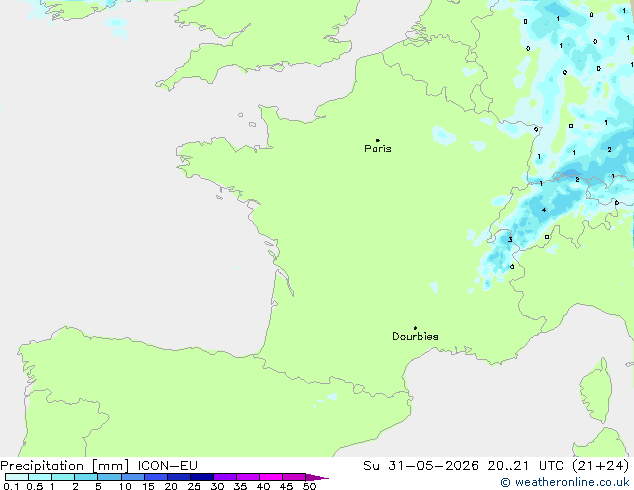Choose the 25–30 mm dark blue swatch
The image size is (634, 490).
point(201,477)
